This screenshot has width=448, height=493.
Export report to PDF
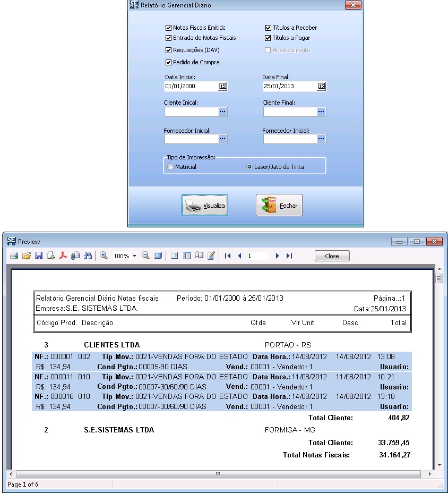click(63, 256)
